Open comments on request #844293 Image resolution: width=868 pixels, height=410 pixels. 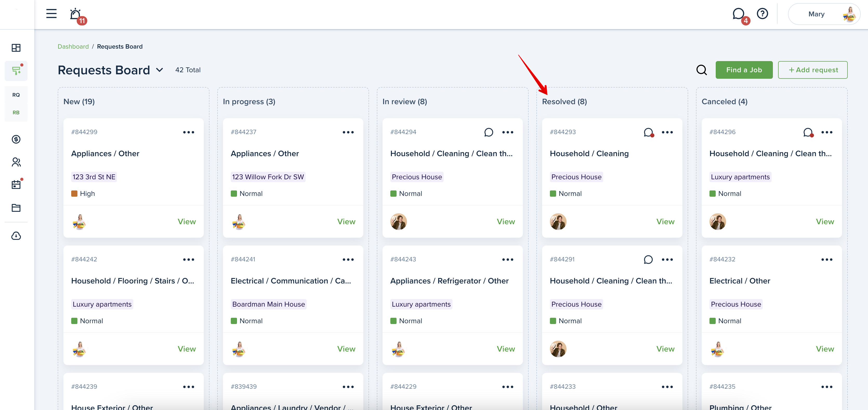point(648,133)
